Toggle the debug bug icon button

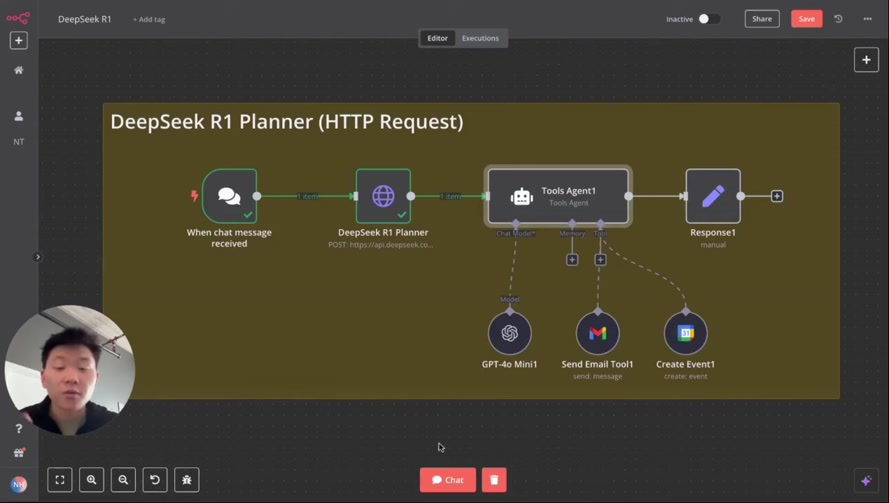[187, 480]
